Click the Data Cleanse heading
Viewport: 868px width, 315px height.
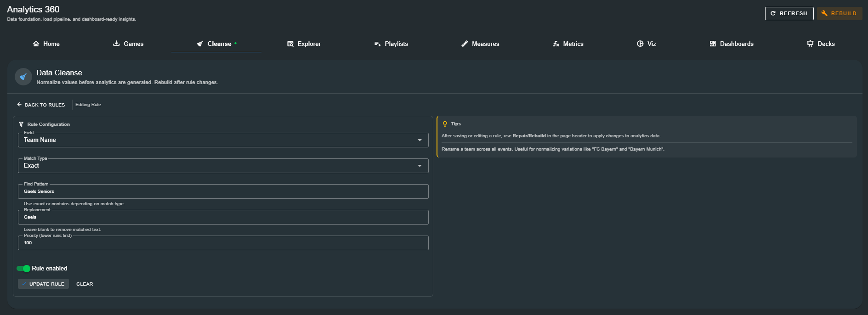59,73
